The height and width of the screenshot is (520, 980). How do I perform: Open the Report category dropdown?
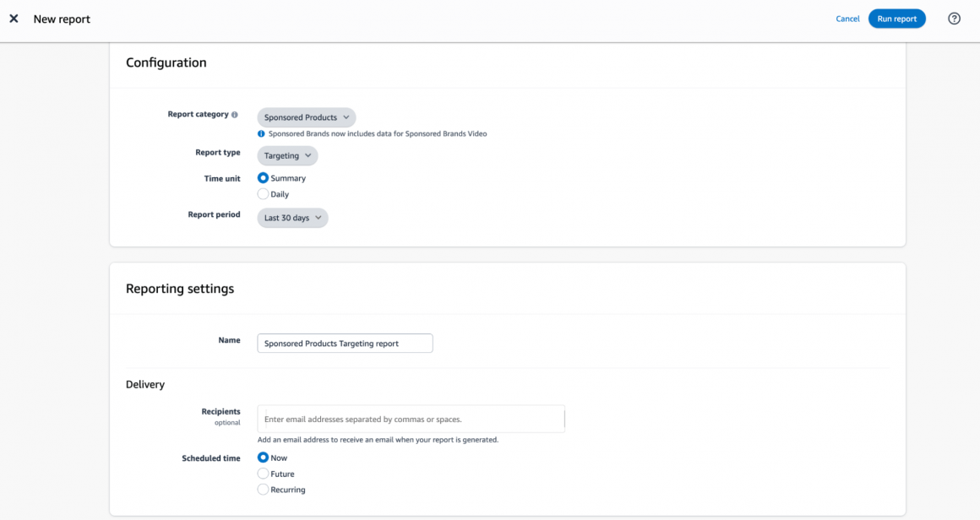pos(306,117)
